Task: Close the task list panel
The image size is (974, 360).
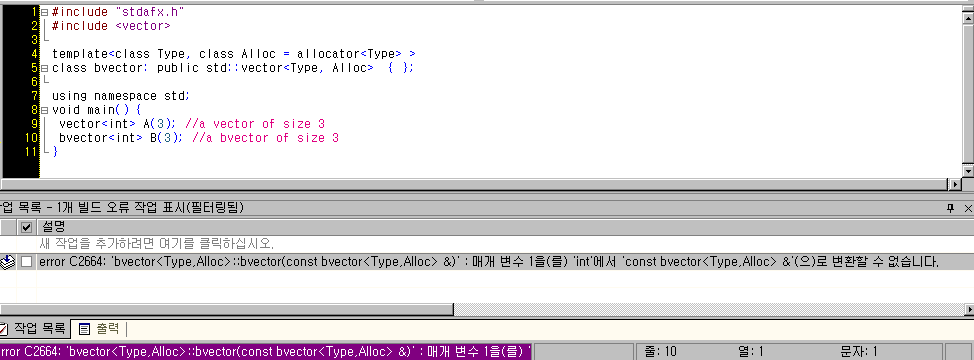Action: (x=968, y=208)
